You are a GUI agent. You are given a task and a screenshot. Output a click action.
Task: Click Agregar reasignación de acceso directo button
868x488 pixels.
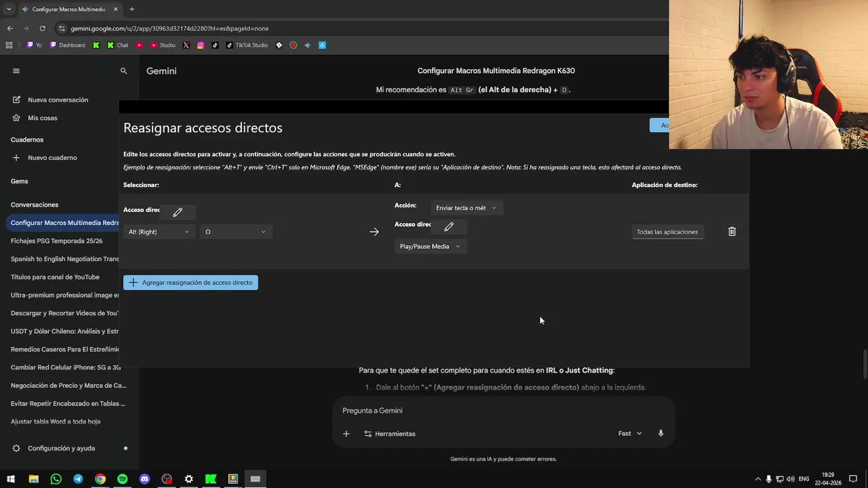pyautogui.click(x=191, y=283)
